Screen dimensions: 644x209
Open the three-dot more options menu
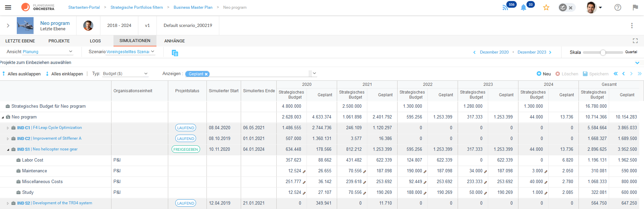[x=632, y=26]
